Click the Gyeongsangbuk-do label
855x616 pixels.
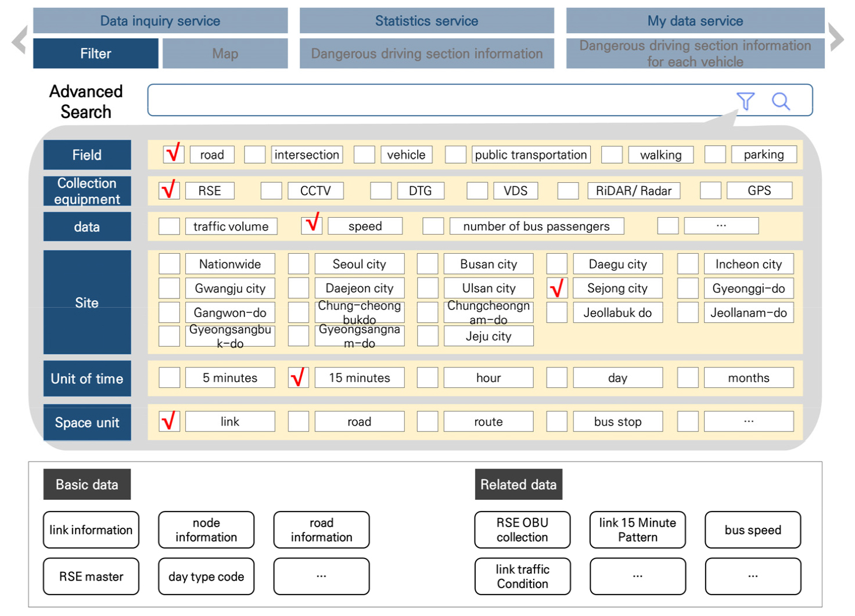[x=230, y=336]
